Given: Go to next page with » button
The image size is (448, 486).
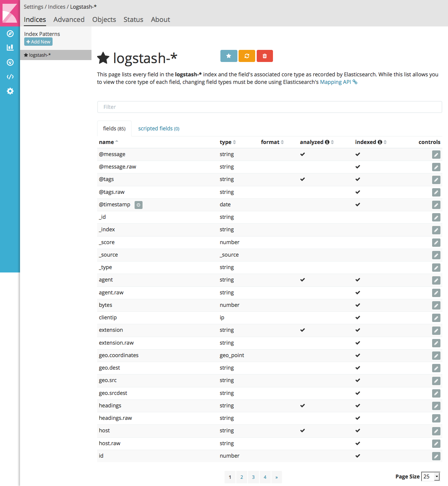Looking at the screenshot, I should [276, 477].
